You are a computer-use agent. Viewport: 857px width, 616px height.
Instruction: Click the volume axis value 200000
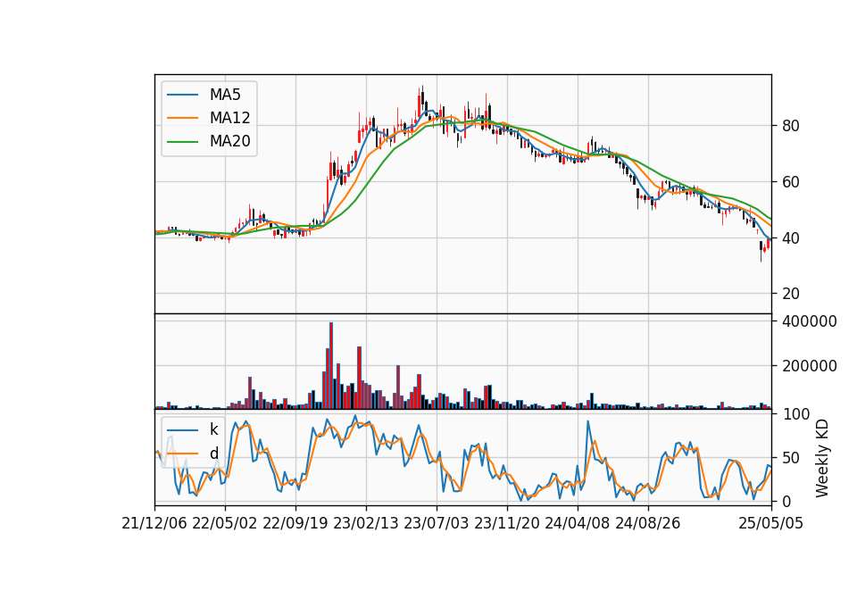pos(810,366)
